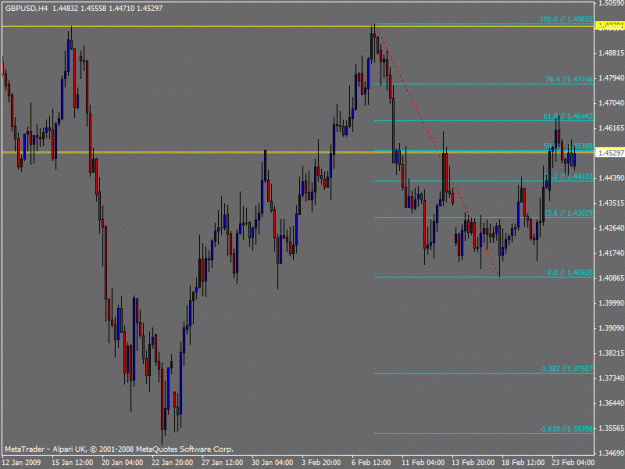
Task: Click the 1.39990 price scale value
Action: (611, 303)
